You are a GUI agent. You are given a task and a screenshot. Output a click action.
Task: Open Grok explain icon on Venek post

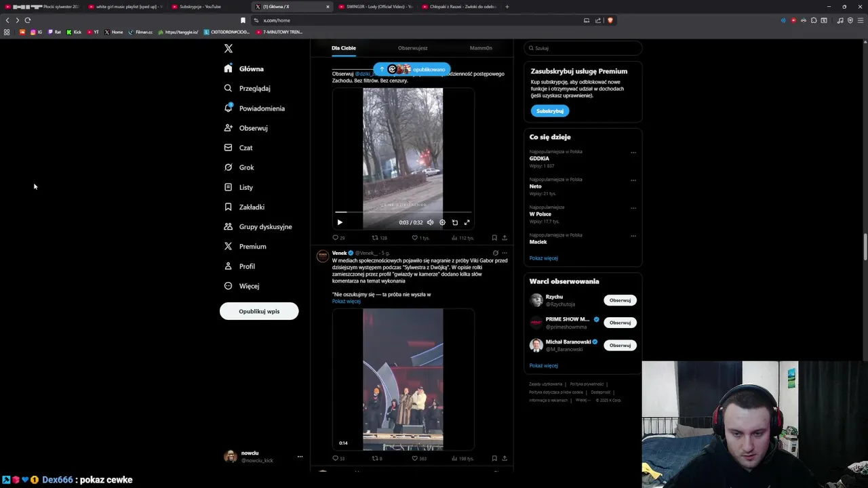pyautogui.click(x=495, y=253)
